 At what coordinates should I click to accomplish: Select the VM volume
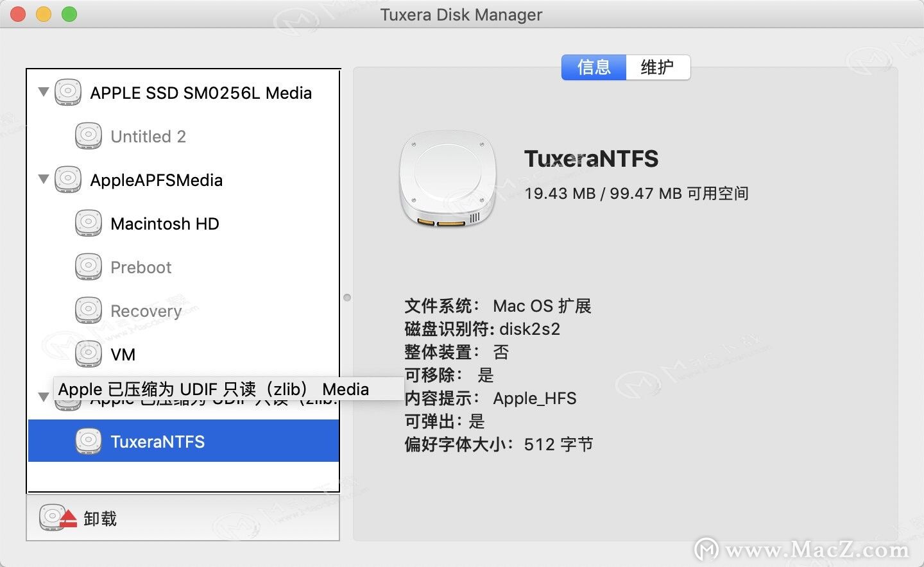[x=184, y=354]
